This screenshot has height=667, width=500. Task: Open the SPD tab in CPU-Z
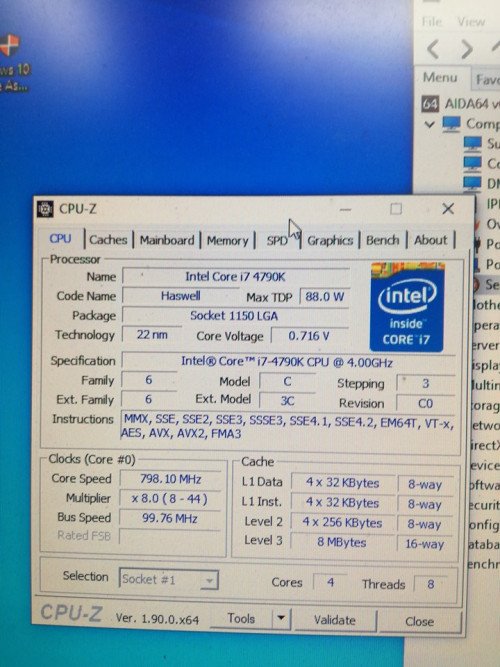[x=277, y=241]
